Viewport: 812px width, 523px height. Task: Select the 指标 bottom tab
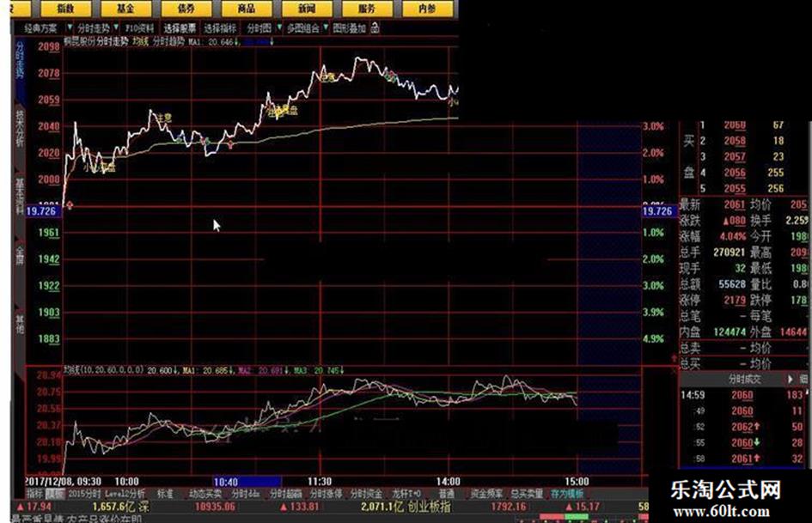click(34, 494)
